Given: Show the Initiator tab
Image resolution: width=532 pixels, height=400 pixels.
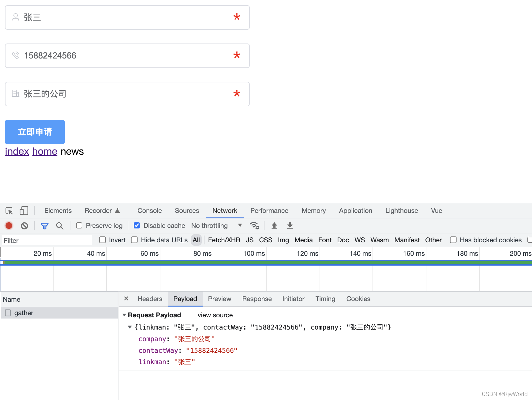Looking at the screenshot, I should (293, 299).
